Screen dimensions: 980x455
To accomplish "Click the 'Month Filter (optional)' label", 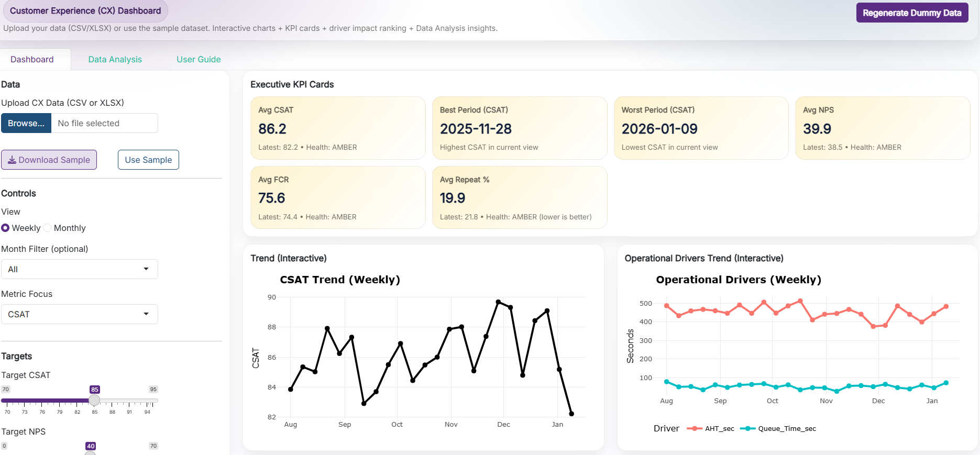I will coord(45,249).
